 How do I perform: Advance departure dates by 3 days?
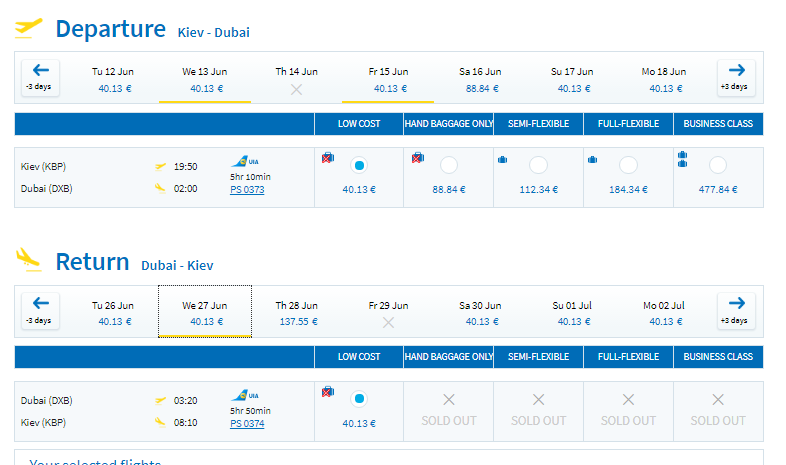pyautogui.click(x=736, y=78)
